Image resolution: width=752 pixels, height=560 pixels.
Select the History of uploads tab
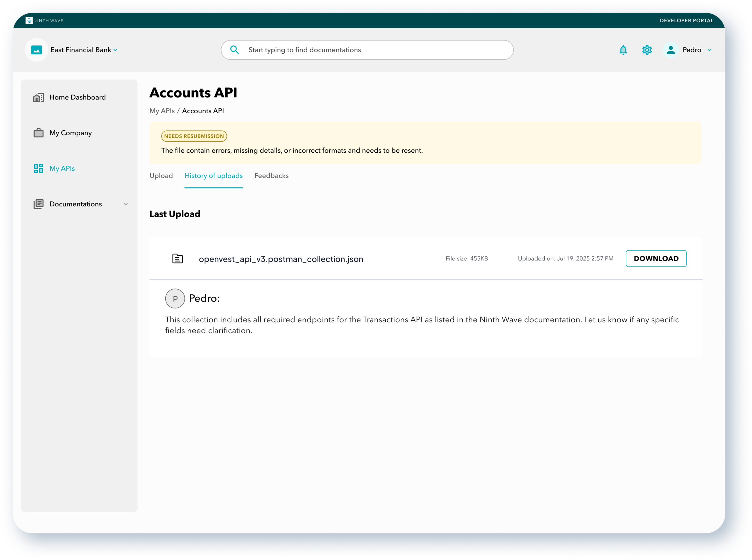[213, 176]
